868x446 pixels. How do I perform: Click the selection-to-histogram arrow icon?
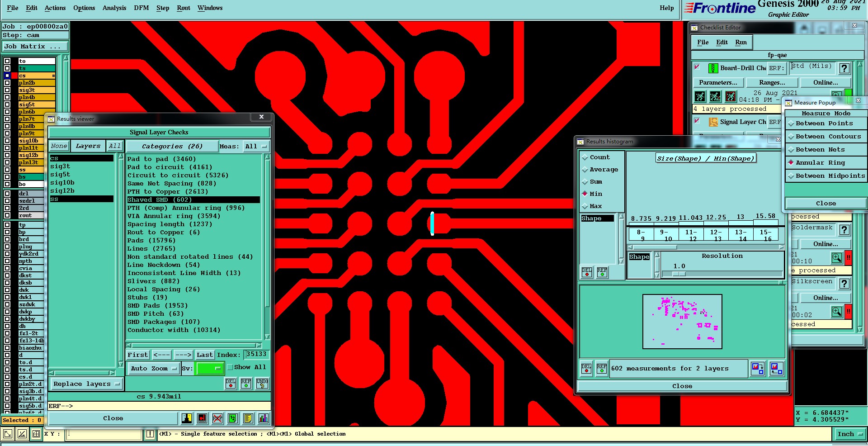click(777, 369)
